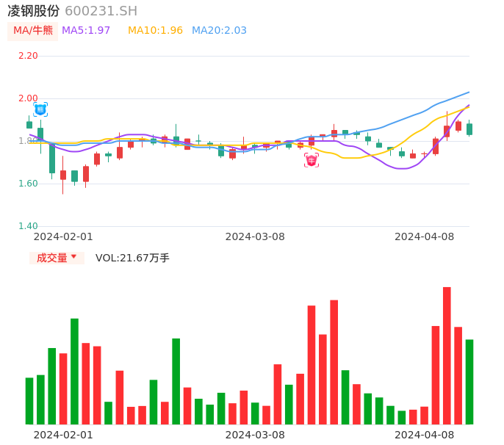Click the 2024-03-08 date under price chart

coord(255,236)
